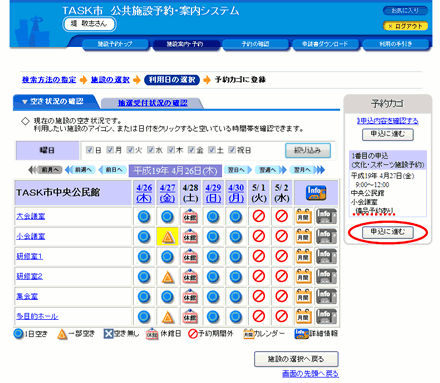
Task: Go to previous week with 前週へ arrow
Action: point(80,170)
